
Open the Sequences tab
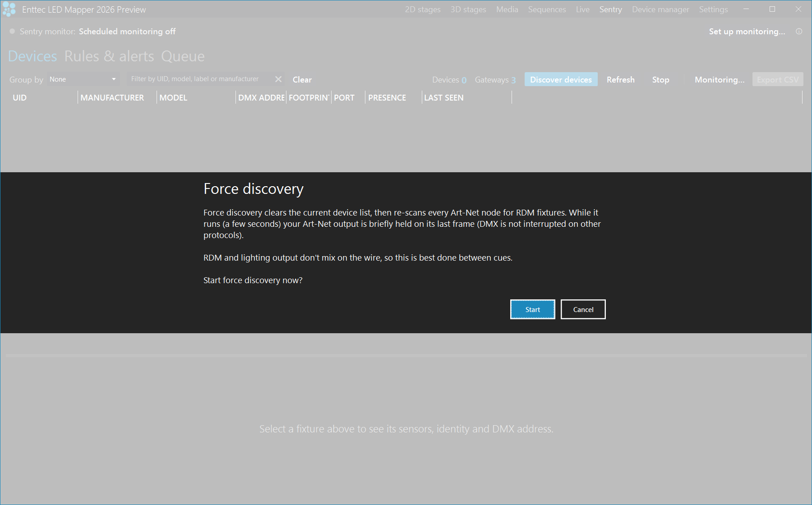coord(547,9)
